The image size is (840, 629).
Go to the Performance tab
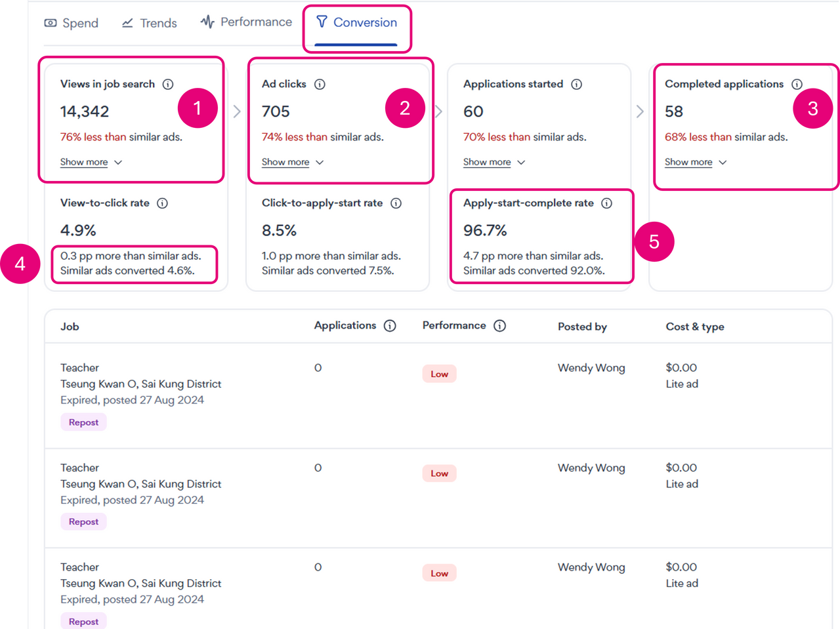click(x=246, y=22)
